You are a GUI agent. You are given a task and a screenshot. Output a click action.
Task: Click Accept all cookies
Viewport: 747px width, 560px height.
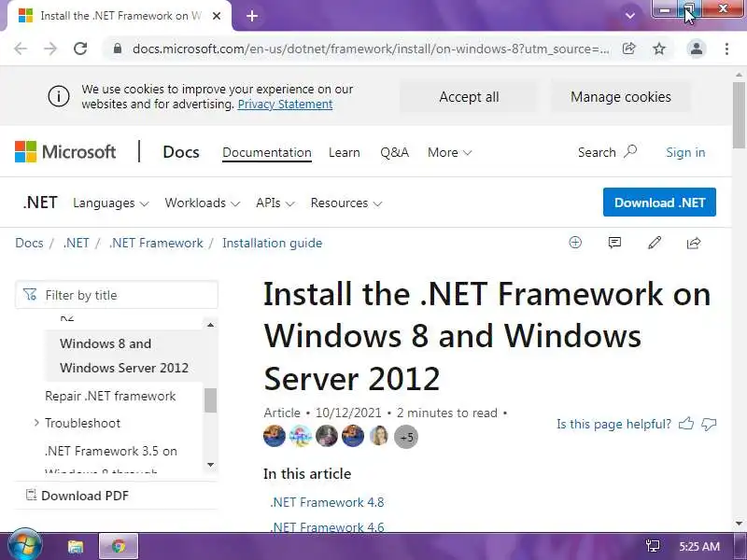469,97
